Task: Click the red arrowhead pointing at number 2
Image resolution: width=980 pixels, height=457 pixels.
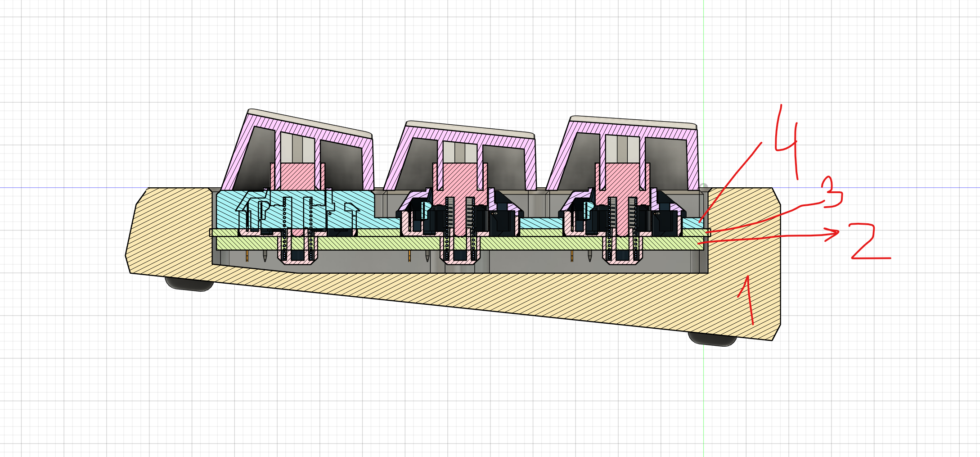Action: click(835, 233)
